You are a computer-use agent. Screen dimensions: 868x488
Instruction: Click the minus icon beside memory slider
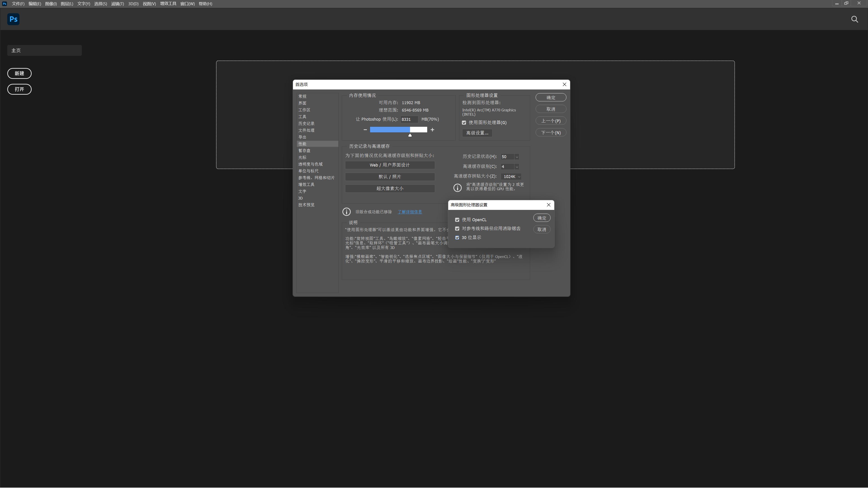click(365, 130)
